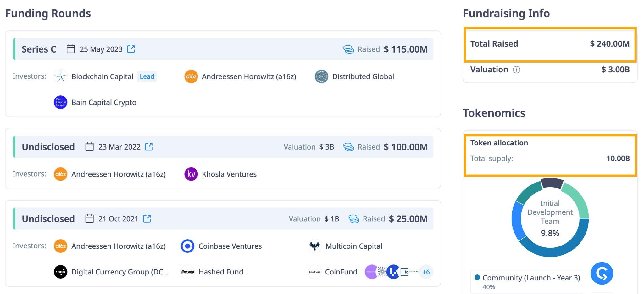The image size is (644, 294).
Task: Click the Khosla Ventures logo
Action: pyautogui.click(x=191, y=174)
